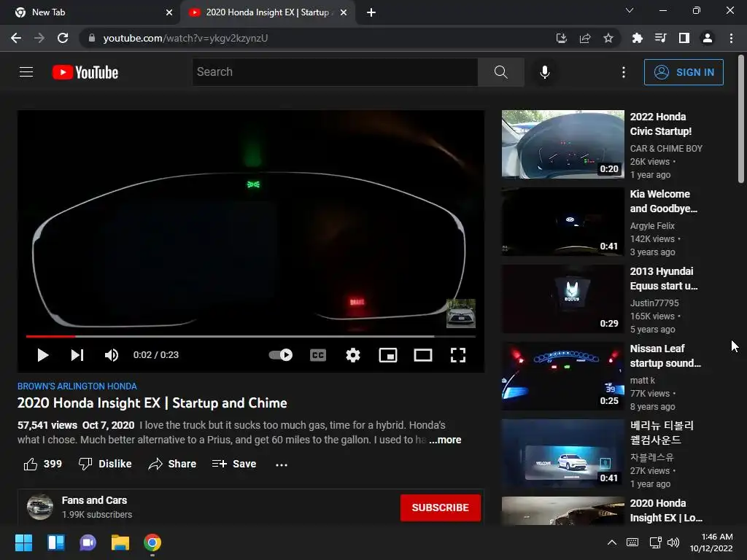Open Nissan Leaf startup sound video
The width and height of the screenshot is (747, 560).
click(x=665, y=356)
